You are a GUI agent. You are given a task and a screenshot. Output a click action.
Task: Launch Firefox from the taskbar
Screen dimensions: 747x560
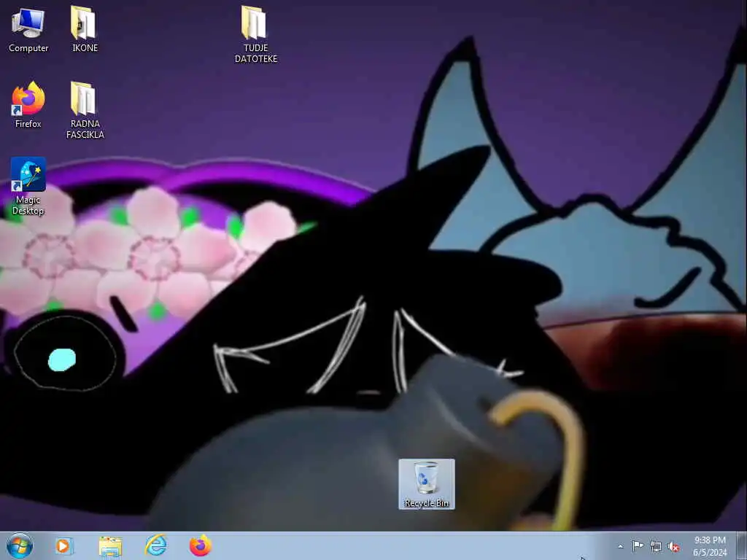(x=201, y=545)
